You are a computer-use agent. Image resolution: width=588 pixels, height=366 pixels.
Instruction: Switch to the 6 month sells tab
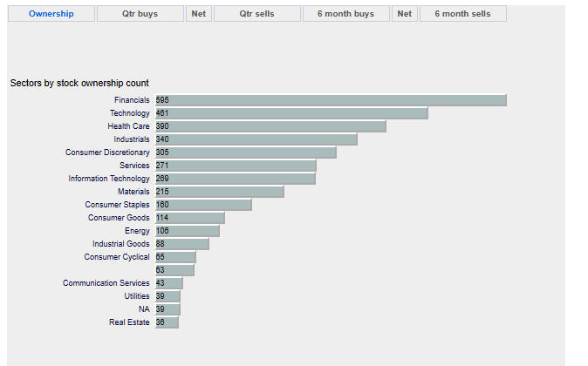[x=462, y=14]
